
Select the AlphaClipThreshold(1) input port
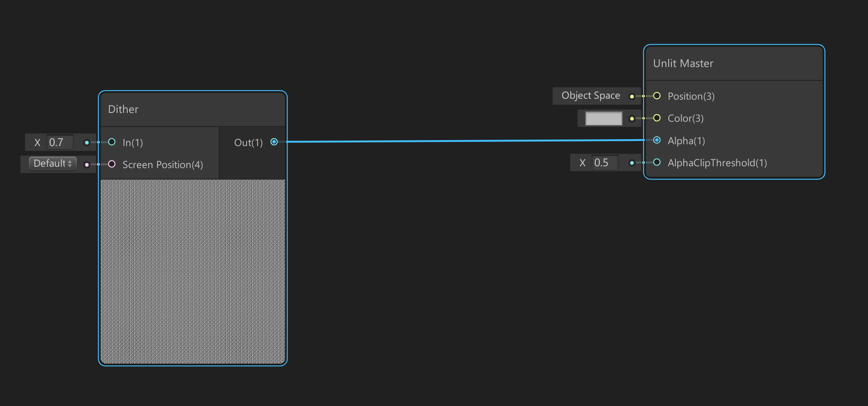pyautogui.click(x=657, y=162)
